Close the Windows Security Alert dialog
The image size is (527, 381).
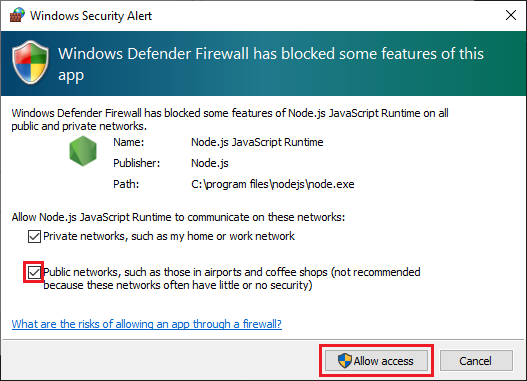(x=511, y=15)
